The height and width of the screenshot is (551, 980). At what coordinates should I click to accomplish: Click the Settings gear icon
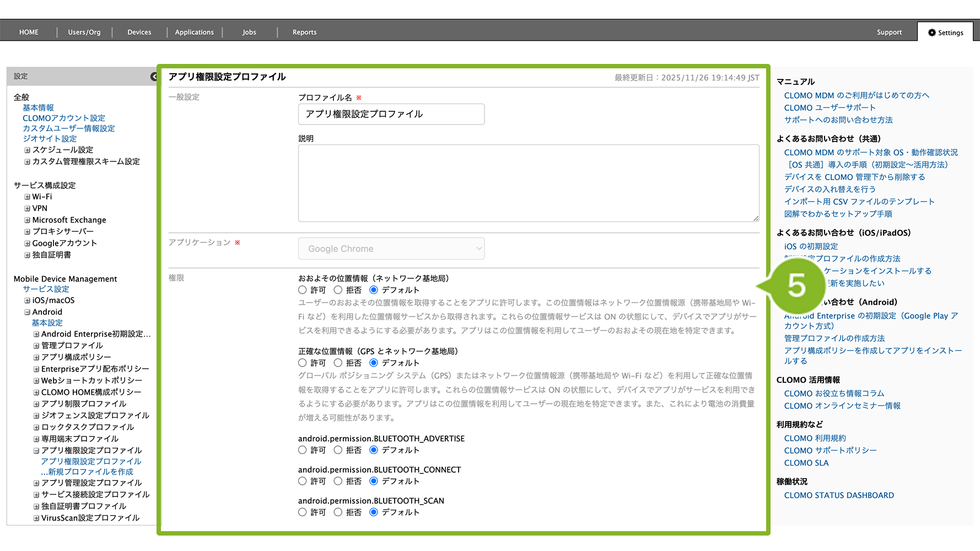tap(931, 33)
